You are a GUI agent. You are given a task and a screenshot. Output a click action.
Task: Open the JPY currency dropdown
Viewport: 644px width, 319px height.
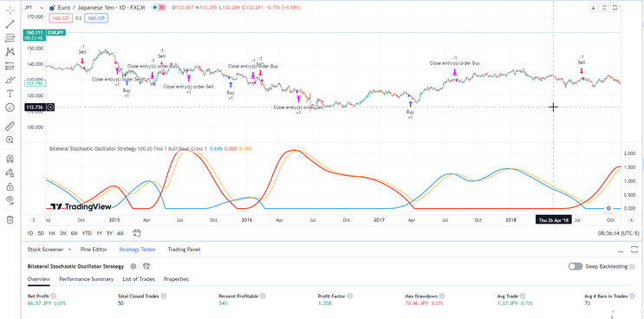point(34,8)
